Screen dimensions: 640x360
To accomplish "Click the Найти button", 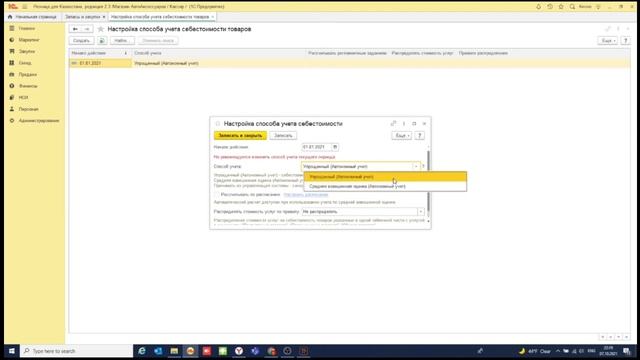I will pos(122,40).
